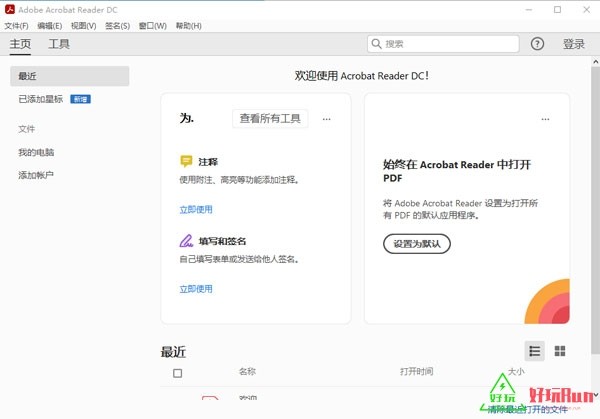Minimize the Acrobat Reader window

529,10
